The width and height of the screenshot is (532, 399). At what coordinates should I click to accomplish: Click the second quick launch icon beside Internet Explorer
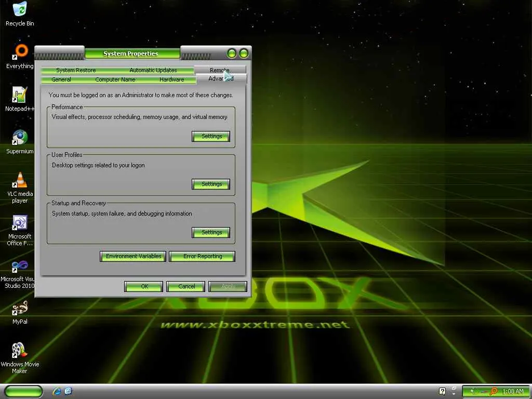click(68, 391)
